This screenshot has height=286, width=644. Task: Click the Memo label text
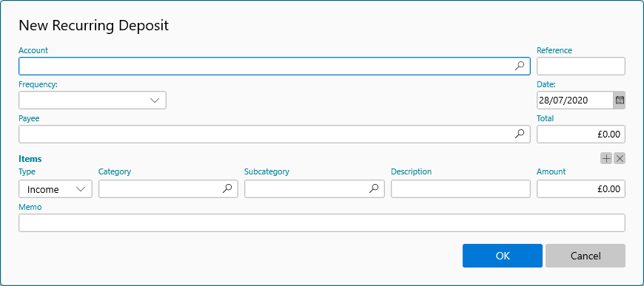pyautogui.click(x=30, y=207)
